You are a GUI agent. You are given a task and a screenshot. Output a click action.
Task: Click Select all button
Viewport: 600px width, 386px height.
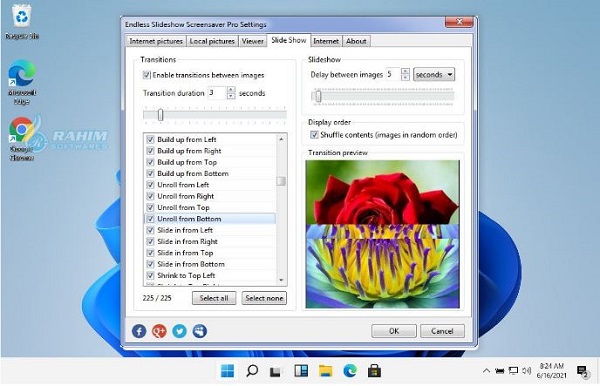(x=214, y=298)
